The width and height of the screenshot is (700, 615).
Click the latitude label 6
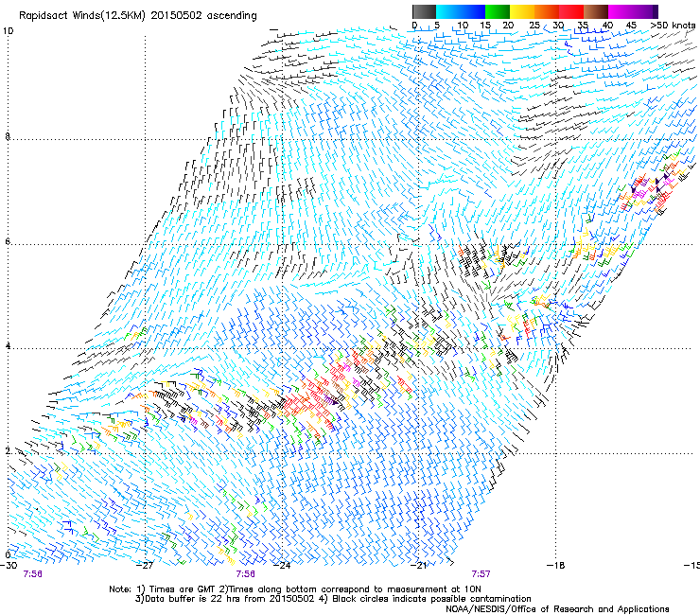coord(8,241)
